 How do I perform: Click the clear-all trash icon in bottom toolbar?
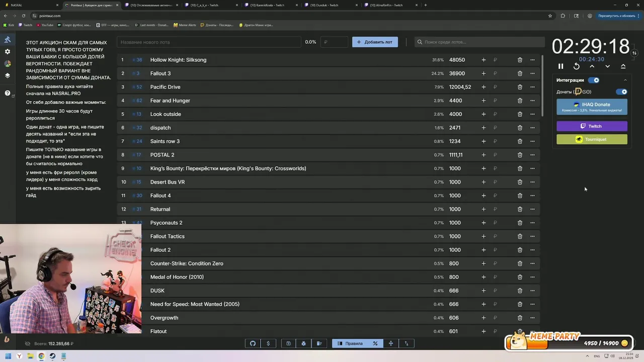pyautogui.click(x=319, y=343)
